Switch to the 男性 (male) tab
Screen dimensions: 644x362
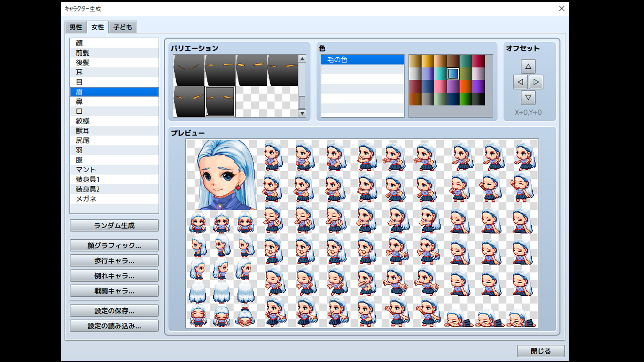pos(75,27)
